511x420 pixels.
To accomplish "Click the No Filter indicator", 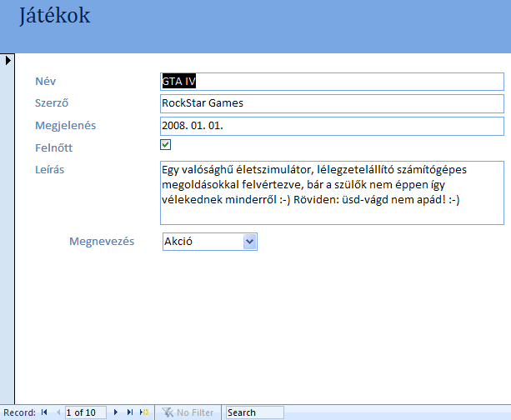I will [188, 412].
